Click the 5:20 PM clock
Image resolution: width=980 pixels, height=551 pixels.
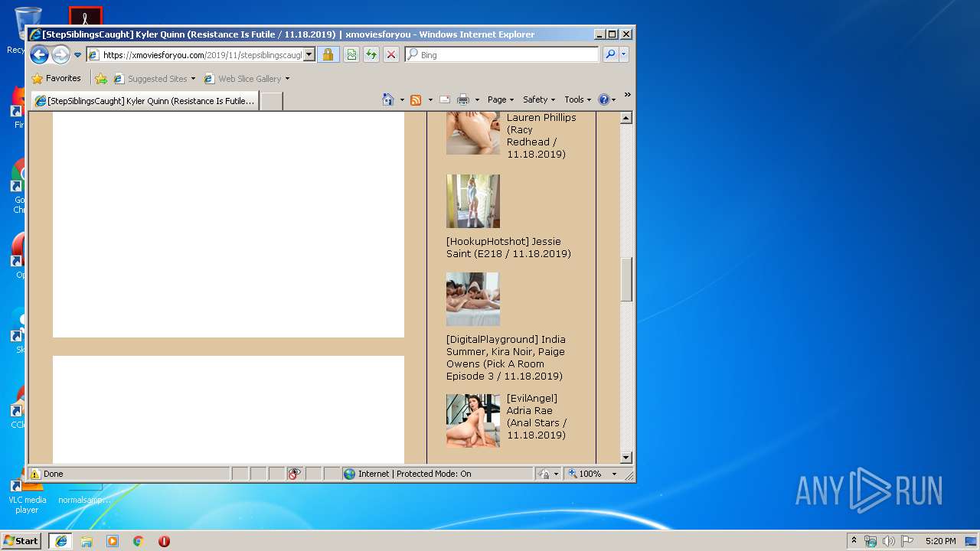(x=940, y=541)
